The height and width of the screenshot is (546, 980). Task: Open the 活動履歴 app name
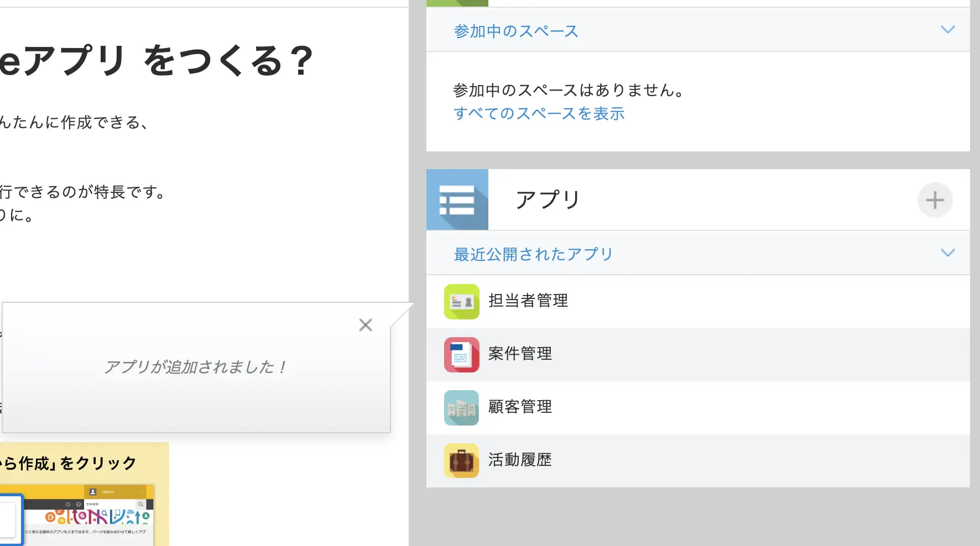520,460
